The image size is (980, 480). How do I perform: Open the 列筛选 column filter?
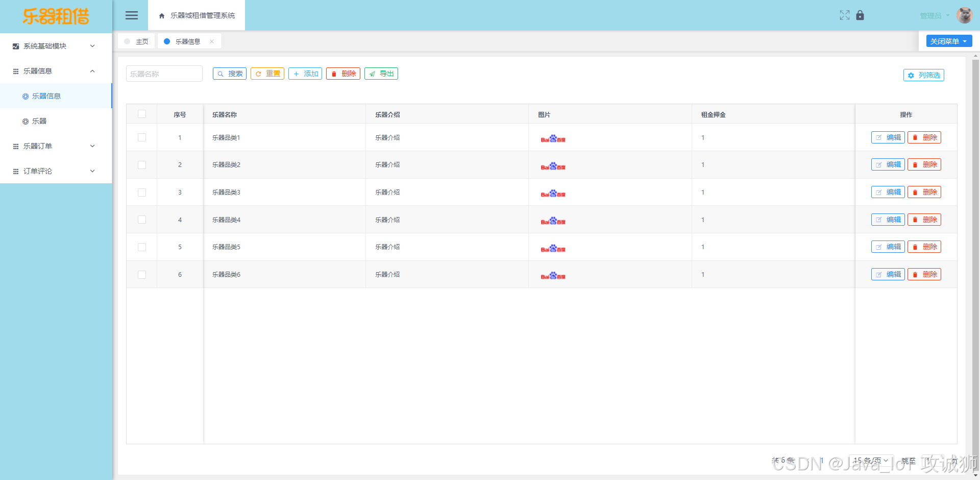point(923,75)
